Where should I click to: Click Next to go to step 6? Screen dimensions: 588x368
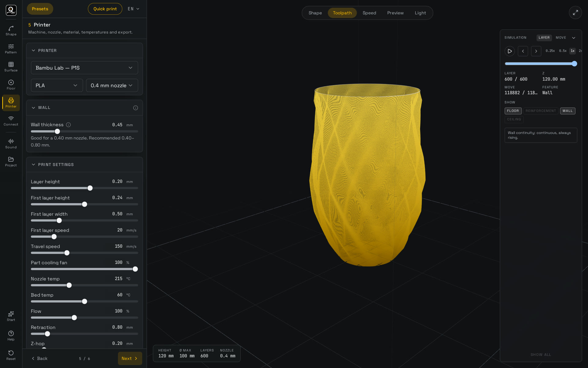130,358
